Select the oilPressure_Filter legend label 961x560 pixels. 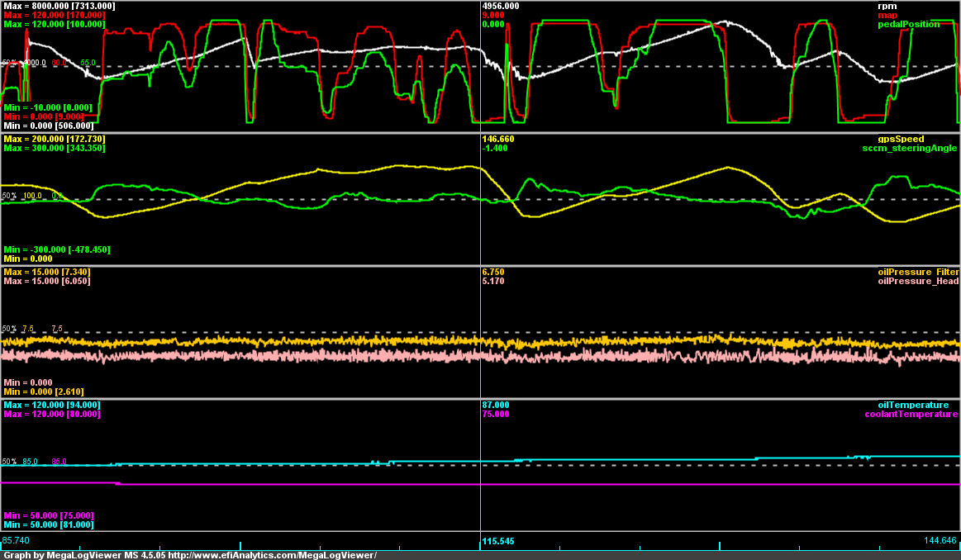point(918,272)
